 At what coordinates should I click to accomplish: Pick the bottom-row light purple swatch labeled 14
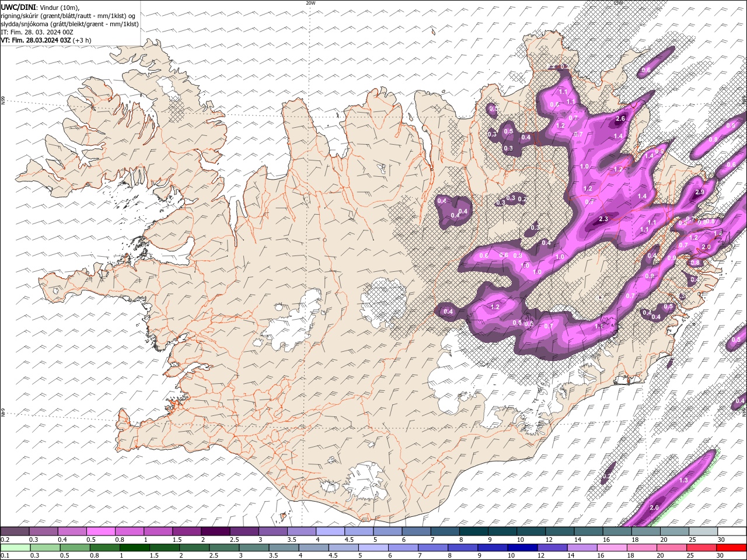pyautogui.click(x=582, y=548)
